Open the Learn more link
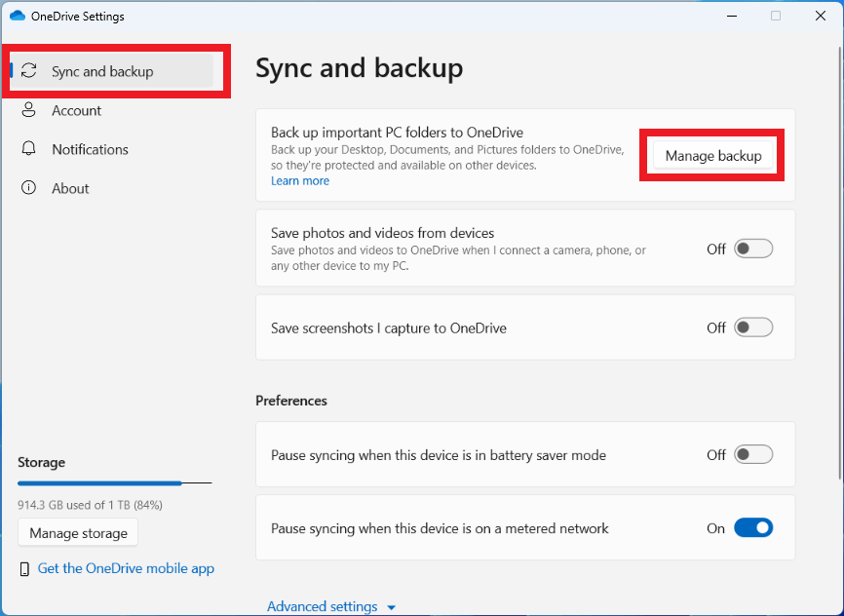844x616 pixels. tap(299, 180)
